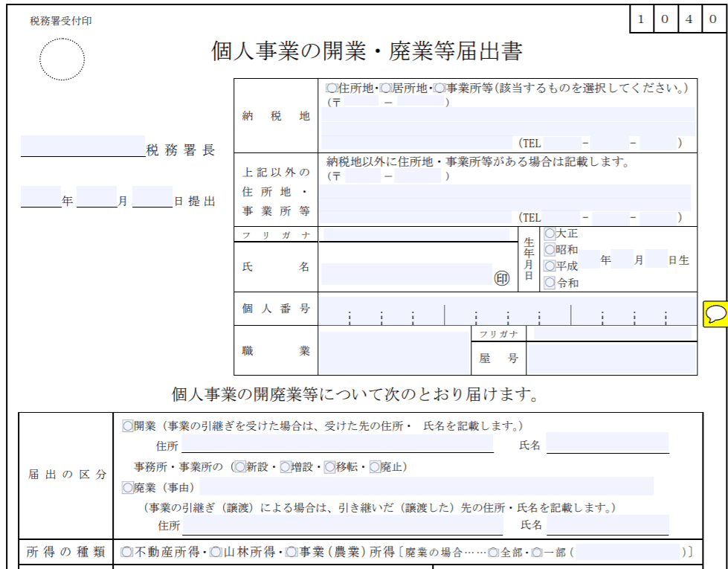Click the 職業 input field
This screenshot has height=569, width=728.
click(393, 351)
